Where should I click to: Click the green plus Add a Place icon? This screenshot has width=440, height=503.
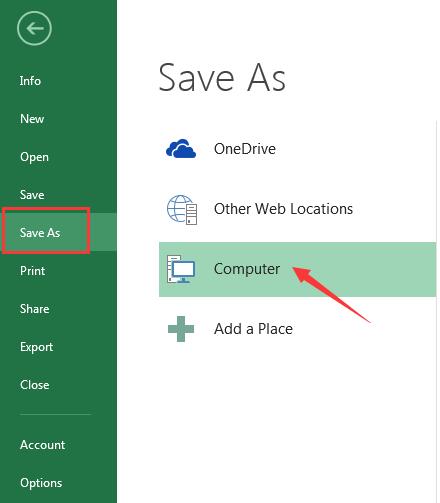[x=181, y=329]
